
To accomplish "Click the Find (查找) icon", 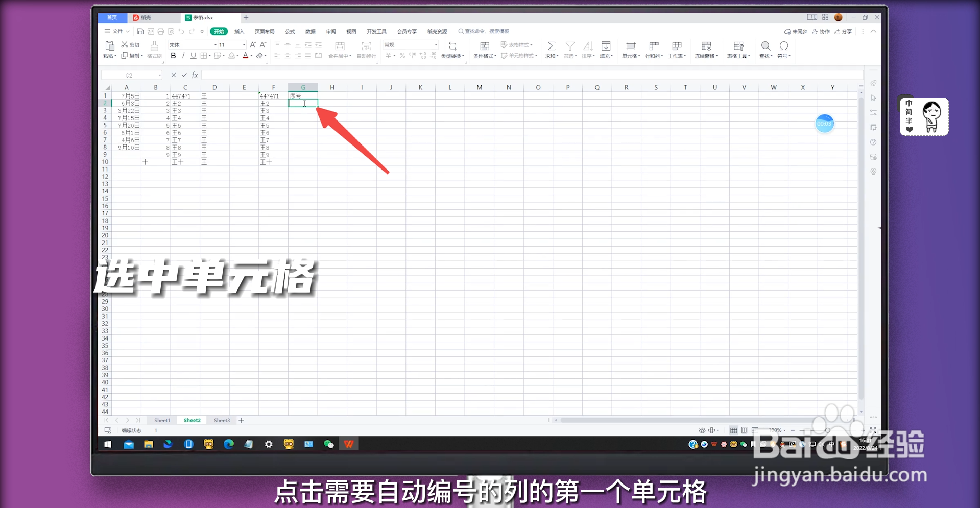I will pyautogui.click(x=765, y=49).
